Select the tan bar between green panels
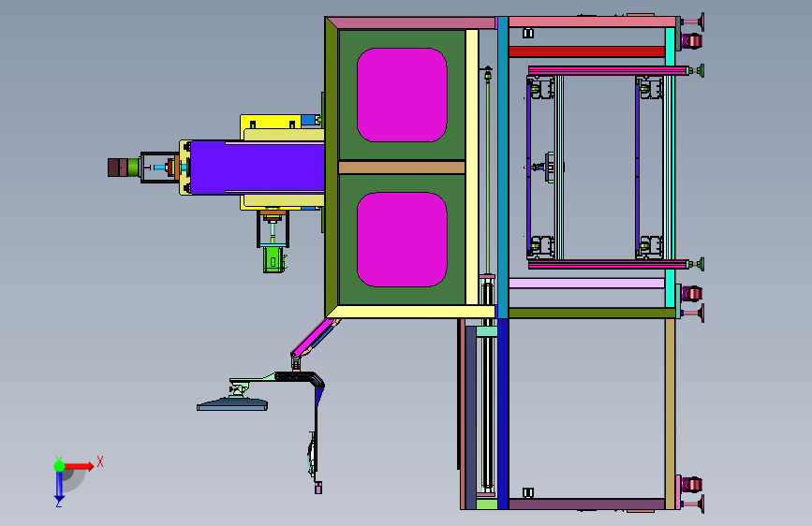The height and width of the screenshot is (526, 812). tap(402, 168)
